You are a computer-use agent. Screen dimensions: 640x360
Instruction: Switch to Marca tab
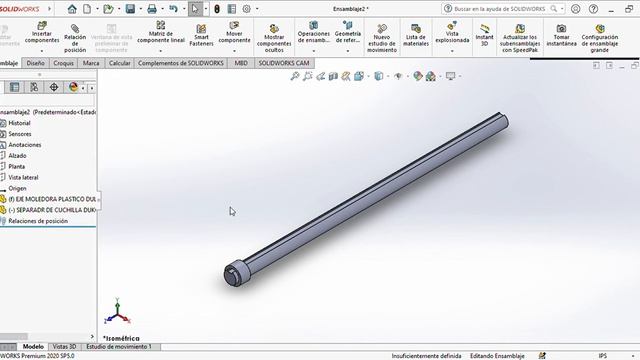(91, 63)
